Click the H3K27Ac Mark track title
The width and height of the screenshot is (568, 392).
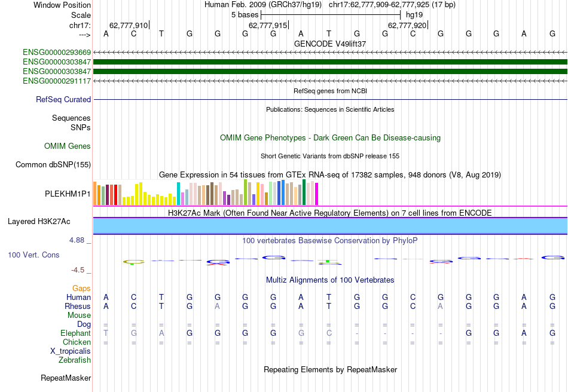click(x=330, y=213)
